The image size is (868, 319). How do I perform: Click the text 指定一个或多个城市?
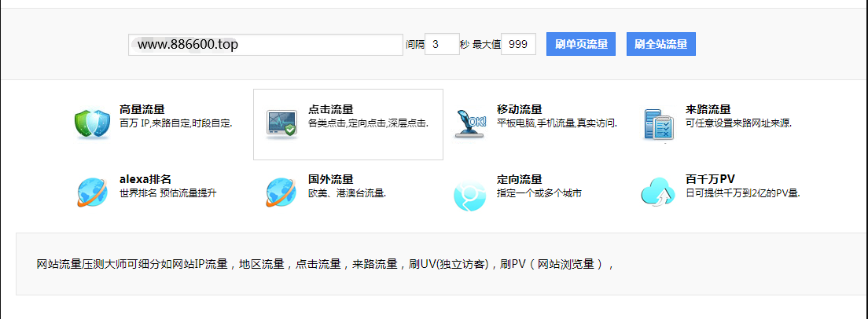coord(539,193)
